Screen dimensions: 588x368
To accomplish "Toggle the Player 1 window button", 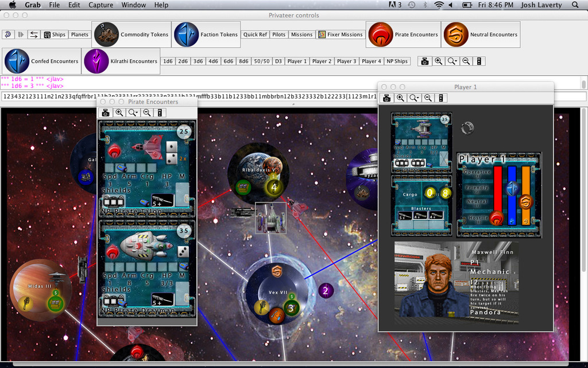I will (x=297, y=61).
